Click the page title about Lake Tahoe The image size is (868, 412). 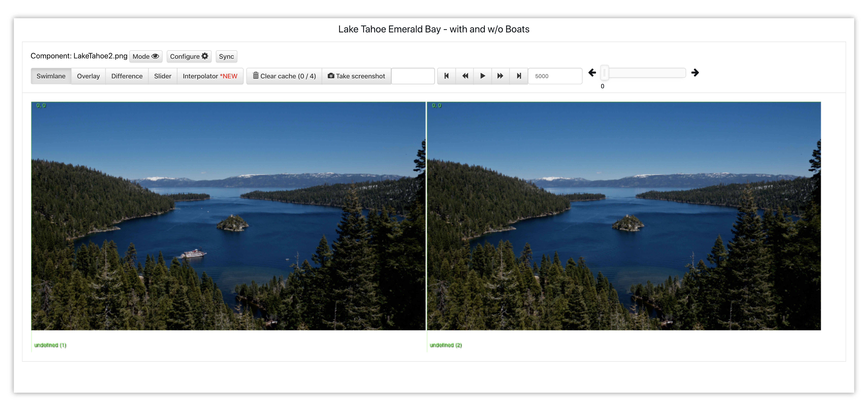pyautogui.click(x=434, y=29)
